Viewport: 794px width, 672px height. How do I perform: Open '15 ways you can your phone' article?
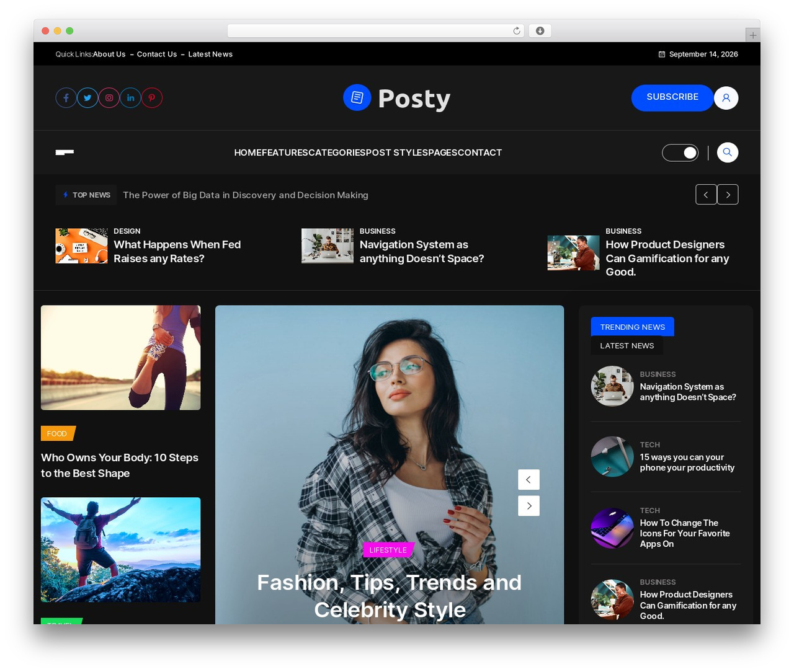pyautogui.click(x=687, y=462)
